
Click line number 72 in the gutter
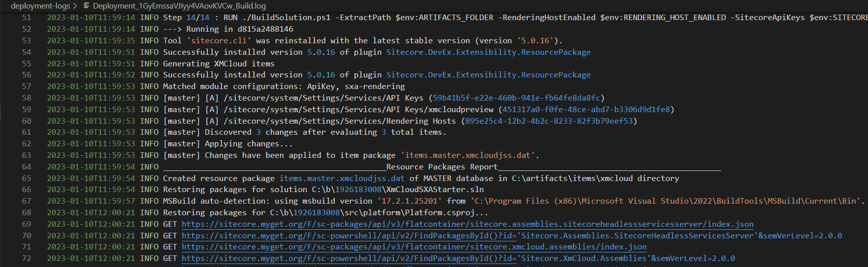(x=26, y=258)
